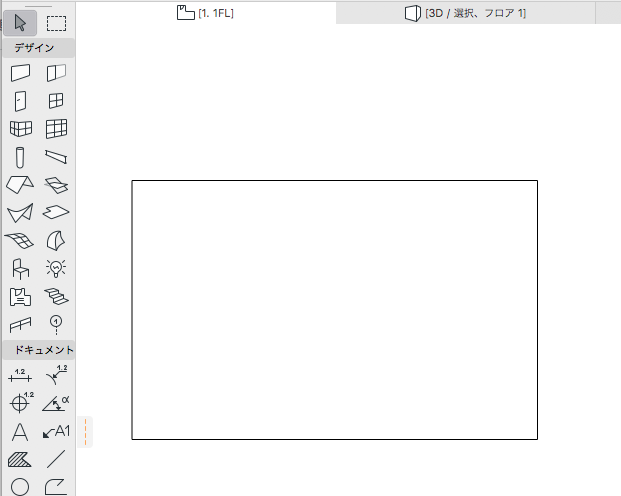This screenshot has height=496, width=621.
Task: Select the Marquee tool
Action: [x=56, y=23]
